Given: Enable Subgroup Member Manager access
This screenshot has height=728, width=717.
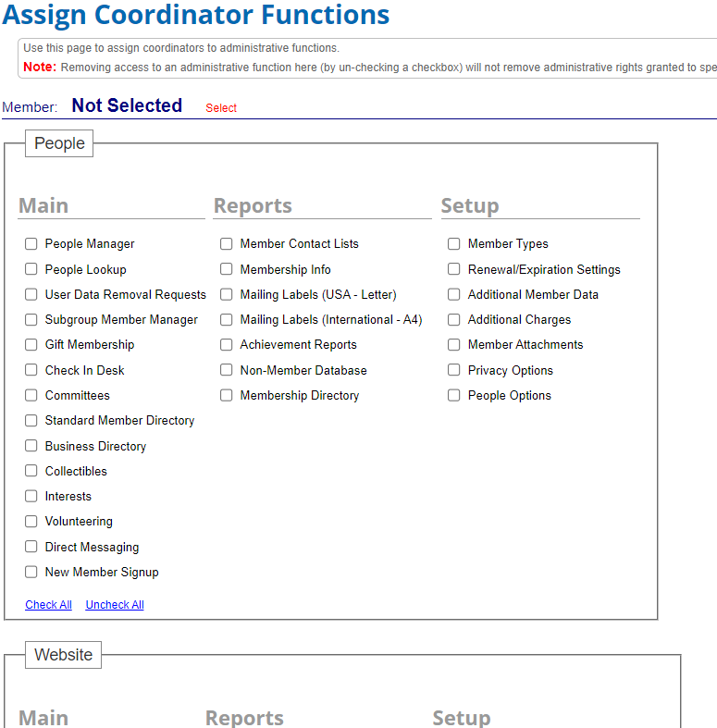Looking at the screenshot, I should [x=31, y=319].
